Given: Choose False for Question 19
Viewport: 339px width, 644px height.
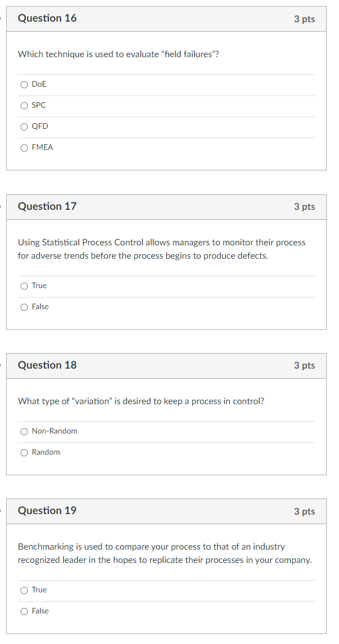Looking at the screenshot, I should [x=24, y=611].
